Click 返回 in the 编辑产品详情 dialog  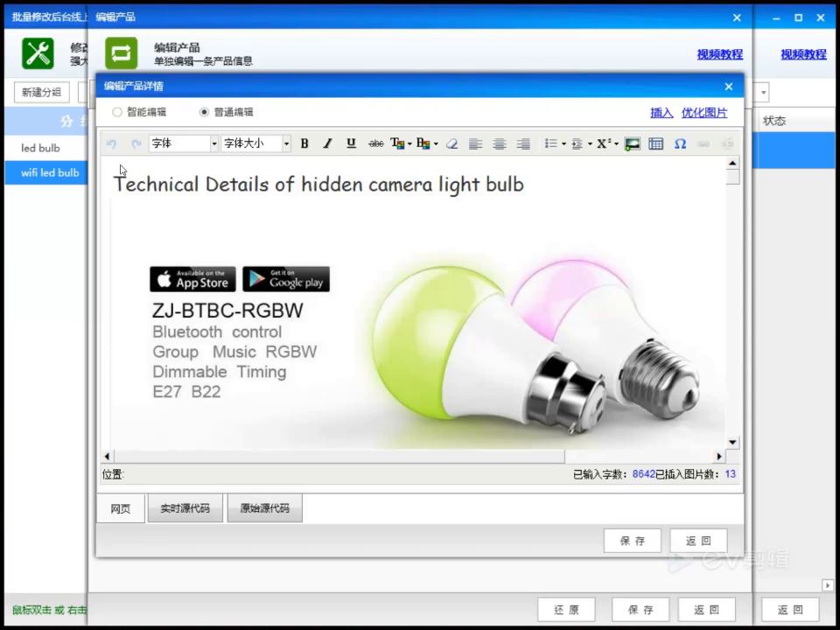point(698,541)
